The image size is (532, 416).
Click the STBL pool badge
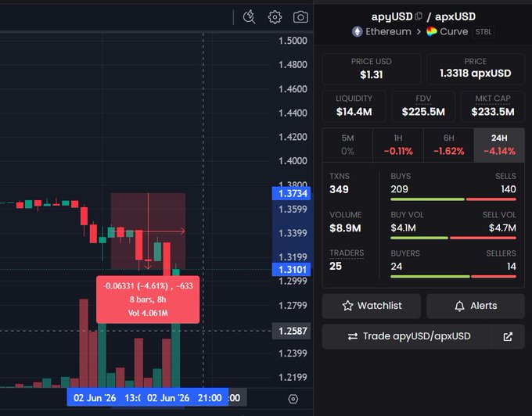(483, 32)
